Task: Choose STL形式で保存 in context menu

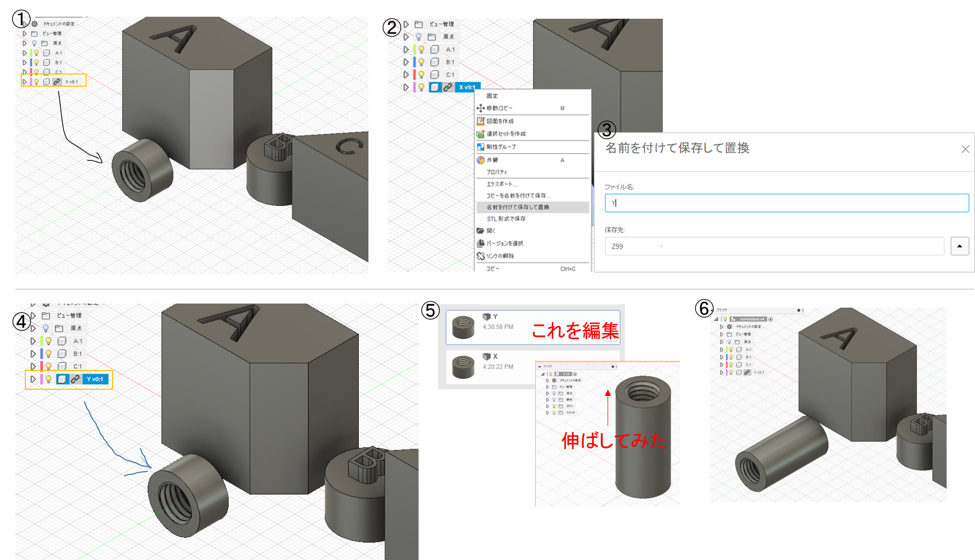Action: (x=506, y=219)
